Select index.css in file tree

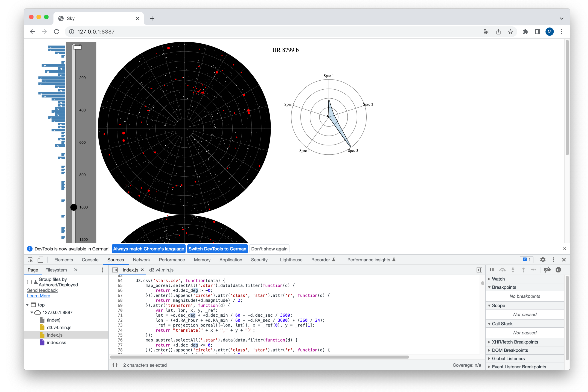tap(56, 343)
